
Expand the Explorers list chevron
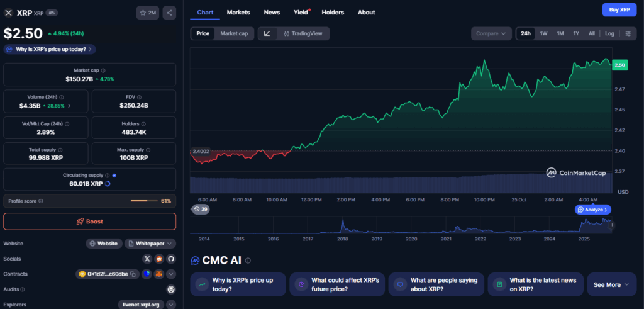171,305
